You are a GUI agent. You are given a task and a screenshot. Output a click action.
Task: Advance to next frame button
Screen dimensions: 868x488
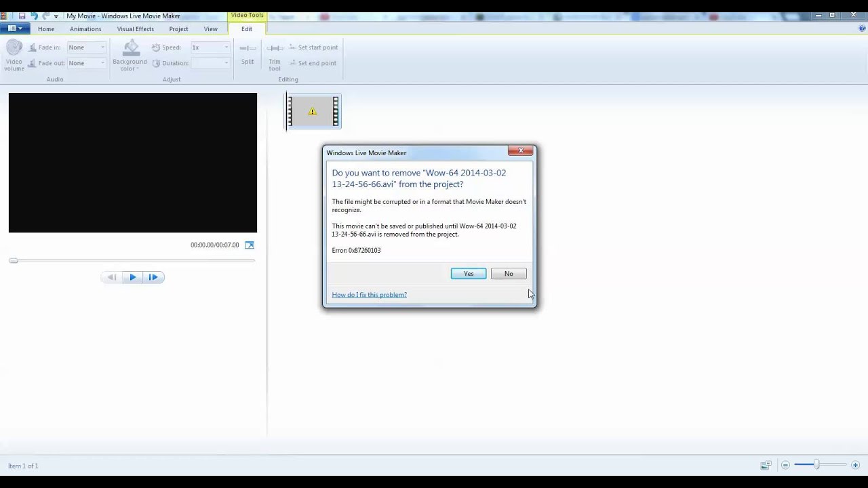pos(153,277)
